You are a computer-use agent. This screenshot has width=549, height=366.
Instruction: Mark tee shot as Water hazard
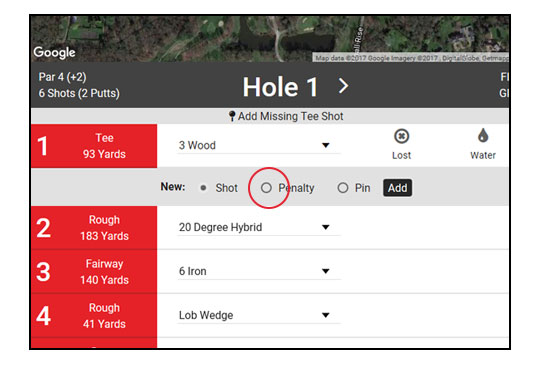(x=483, y=145)
